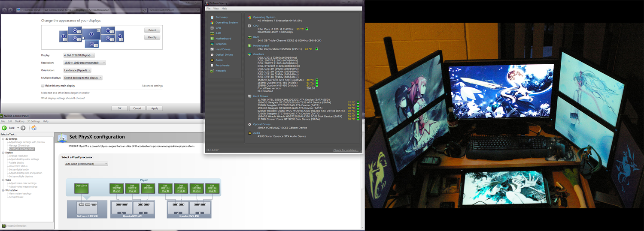Select monitor 2 in display arrangement
Image resolution: width=644 pixels, height=231 pixels.
click(x=64, y=36)
